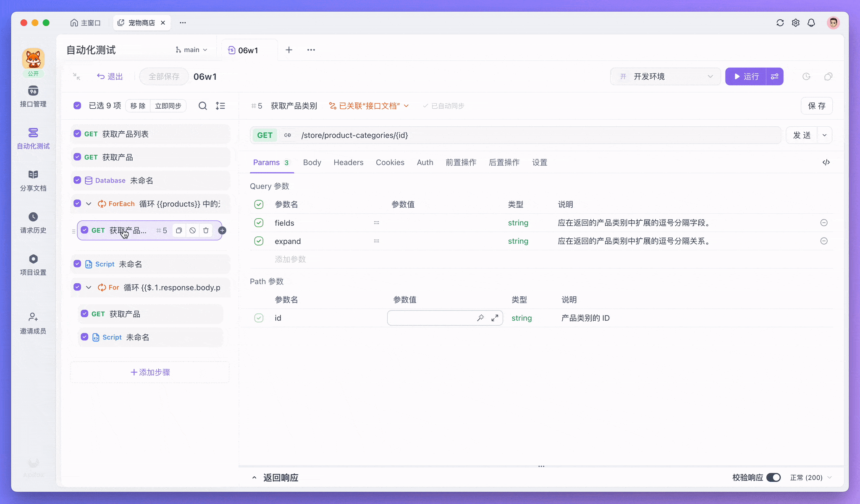The width and height of the screenshot is (860, 504).
Task: Click the 添加步骤 button
Action: (x=150, y=372)
